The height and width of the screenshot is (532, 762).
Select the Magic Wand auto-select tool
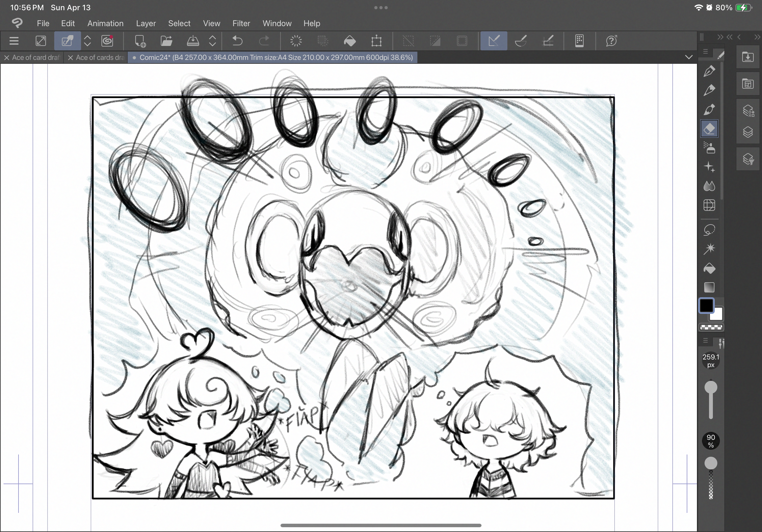pos(709,249)
